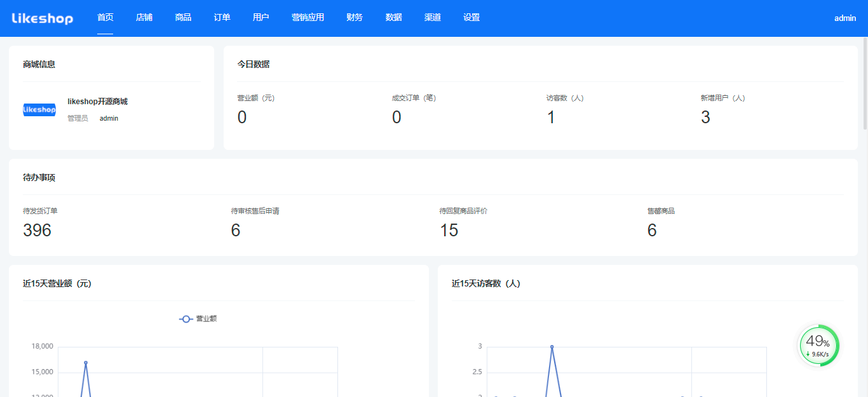
Task: Click the 2.5 y-axis label on visitor chart
Action: click(x=477, y=372)
